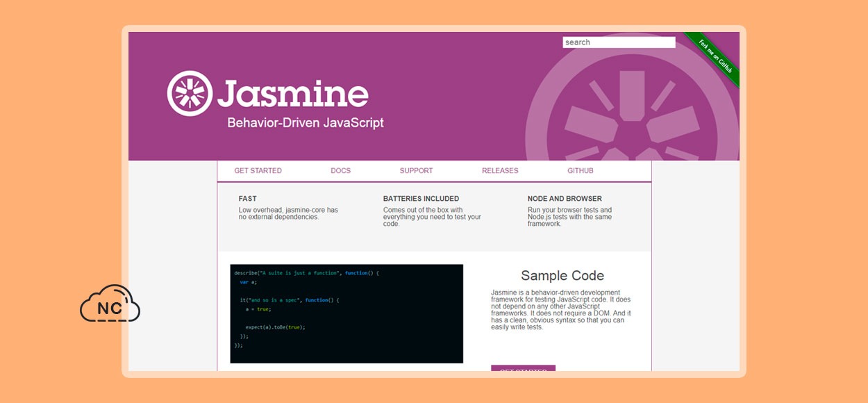Click the NC cloud logo icon

(110, 304)
